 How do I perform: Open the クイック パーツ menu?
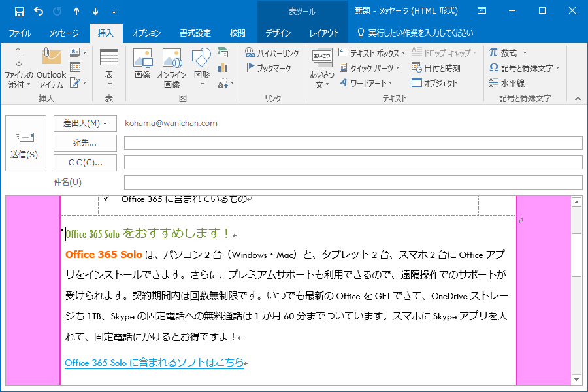(x=368, y=68)
